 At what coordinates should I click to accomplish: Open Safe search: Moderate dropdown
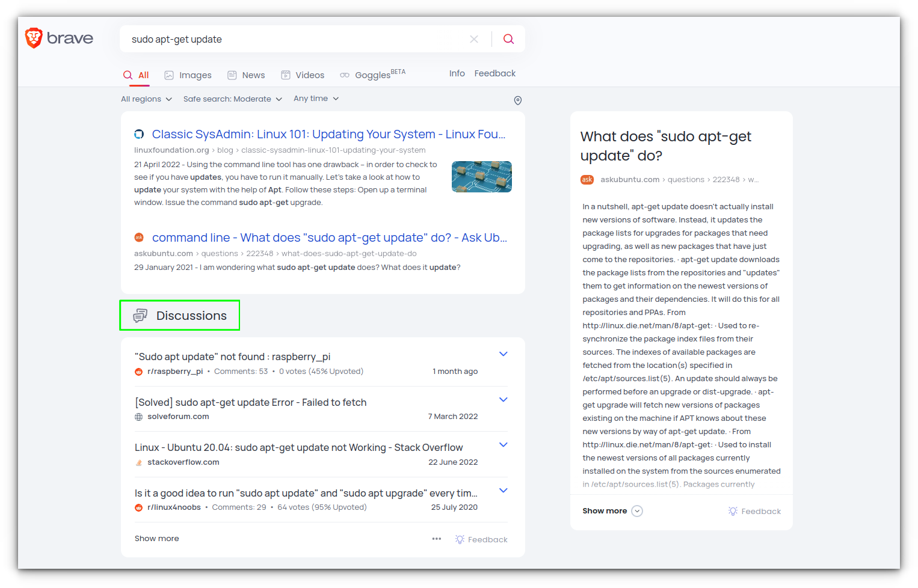232,99
